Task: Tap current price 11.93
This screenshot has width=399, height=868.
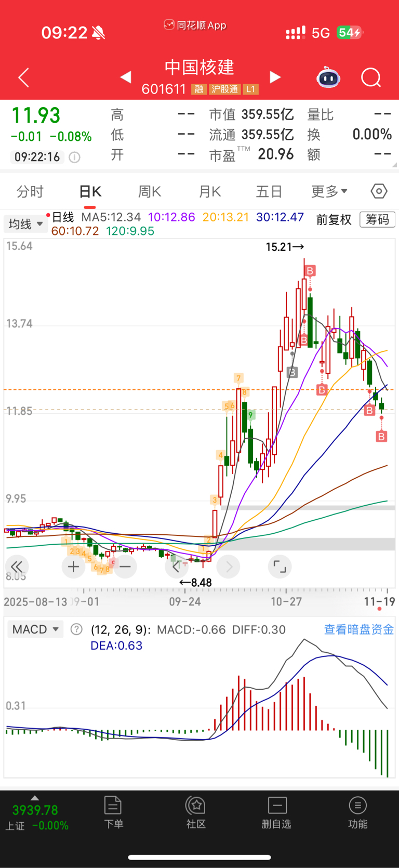Action: click(x=36, y=115)
